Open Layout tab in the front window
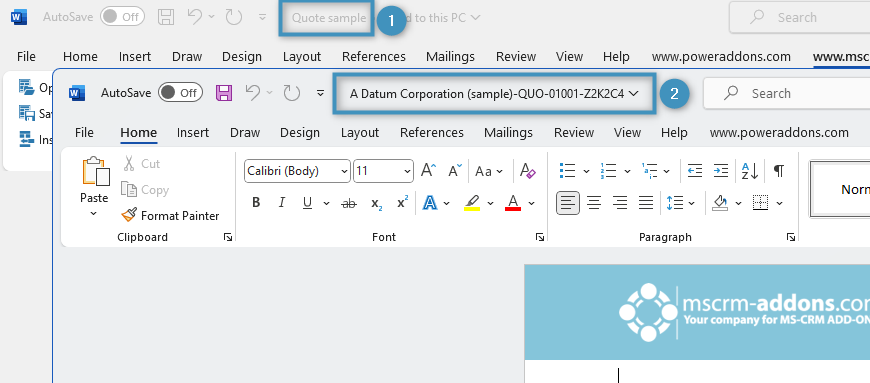 point(360,133)
